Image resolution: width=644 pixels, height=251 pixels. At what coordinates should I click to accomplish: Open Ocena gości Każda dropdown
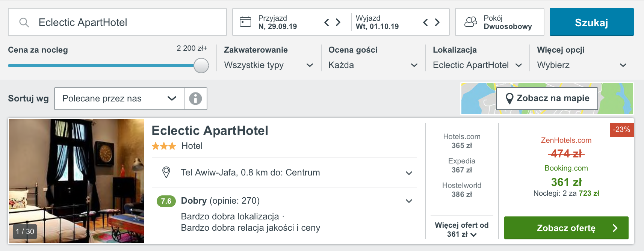pos(373,65)
